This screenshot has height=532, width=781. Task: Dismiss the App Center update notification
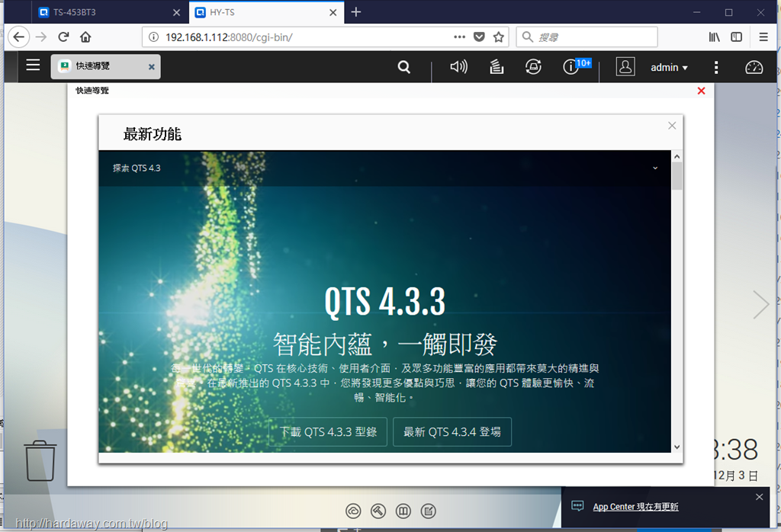759,497
